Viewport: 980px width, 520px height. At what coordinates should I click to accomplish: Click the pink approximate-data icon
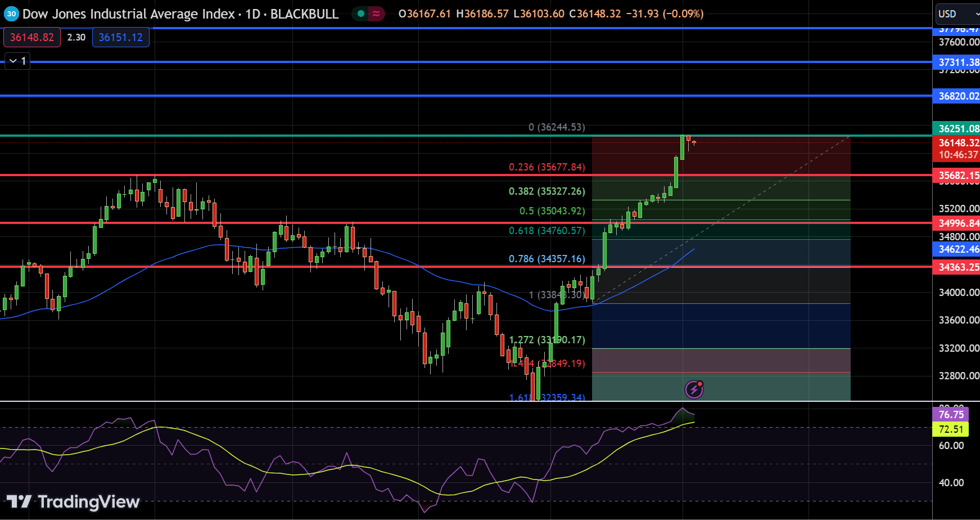[376, 14]
